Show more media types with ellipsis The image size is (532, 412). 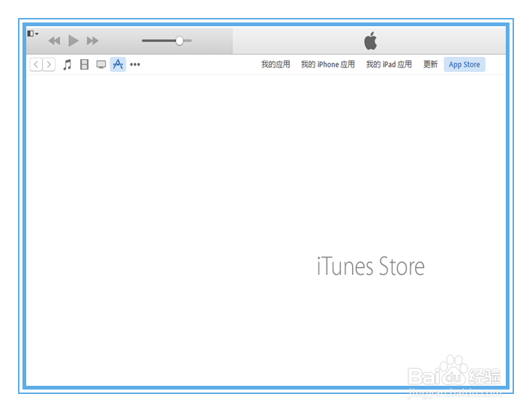click(x=135, y=64)
